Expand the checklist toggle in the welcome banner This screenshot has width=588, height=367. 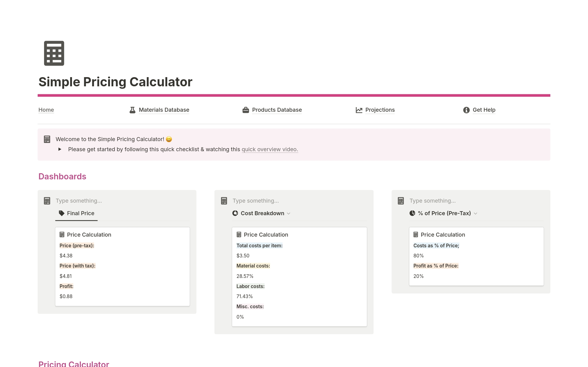[x=60, y=149]
